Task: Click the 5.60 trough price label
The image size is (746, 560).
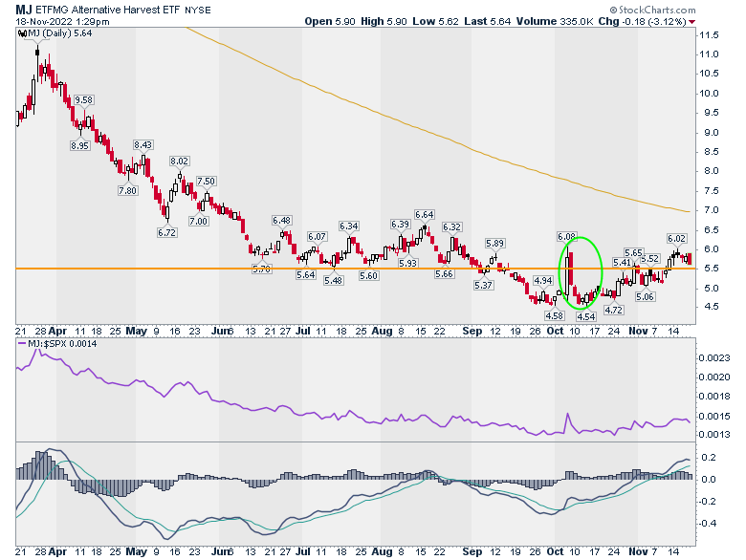Action: (369, 275)
